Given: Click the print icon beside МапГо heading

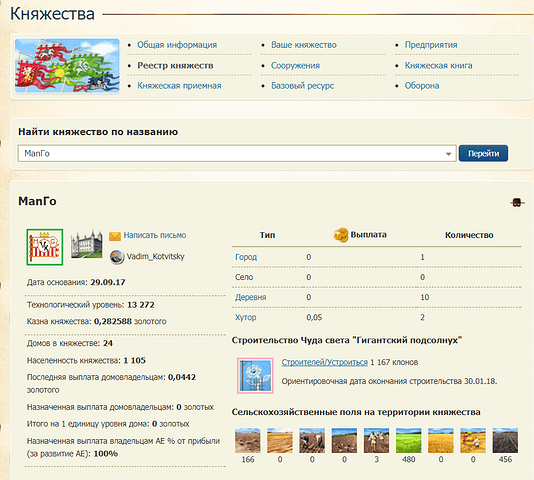Looking at the screenshot, I should point(517,203).
